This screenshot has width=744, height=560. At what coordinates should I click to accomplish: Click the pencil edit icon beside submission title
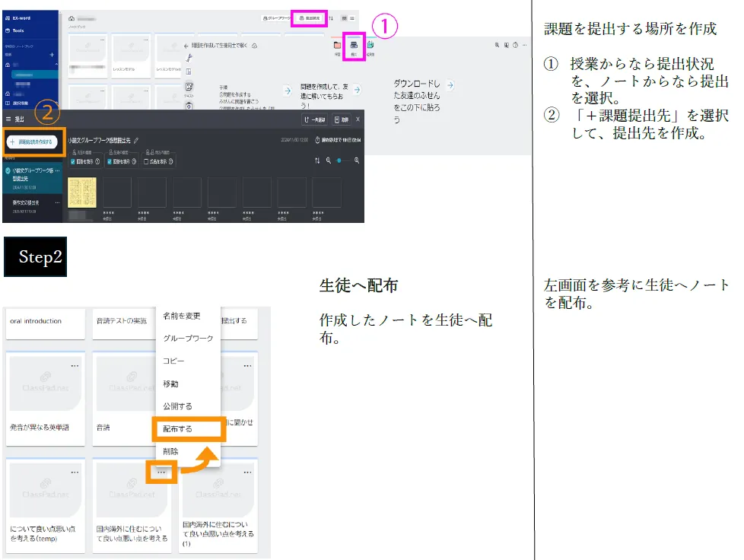click(136, 141)
